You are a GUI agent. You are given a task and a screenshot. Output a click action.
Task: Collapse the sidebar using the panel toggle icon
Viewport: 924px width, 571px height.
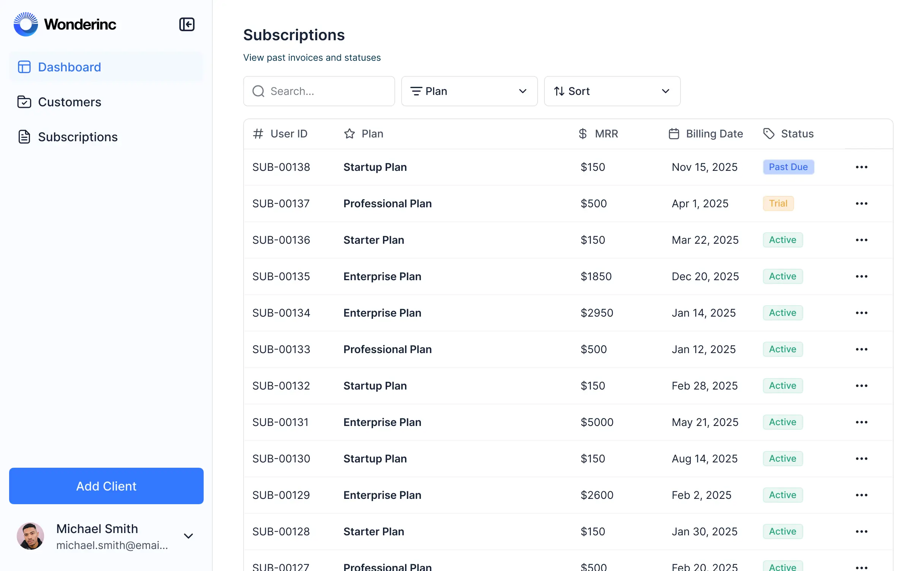(187, 24)
